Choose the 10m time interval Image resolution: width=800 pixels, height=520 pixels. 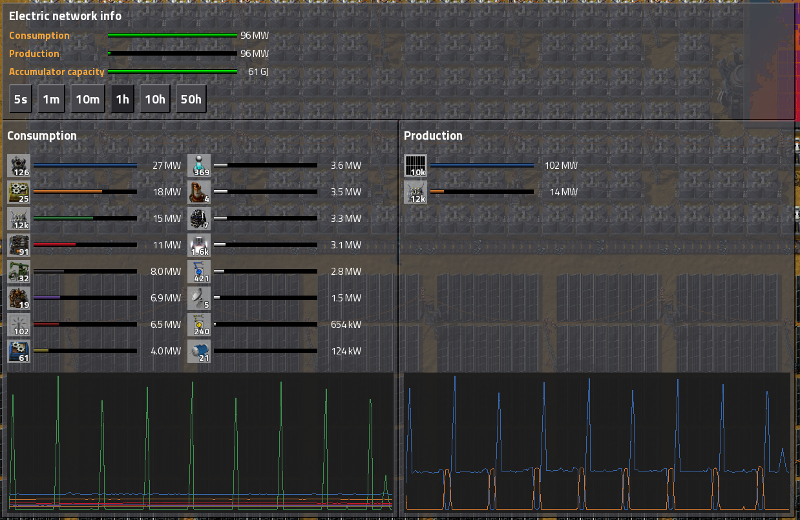coord(88,99)
